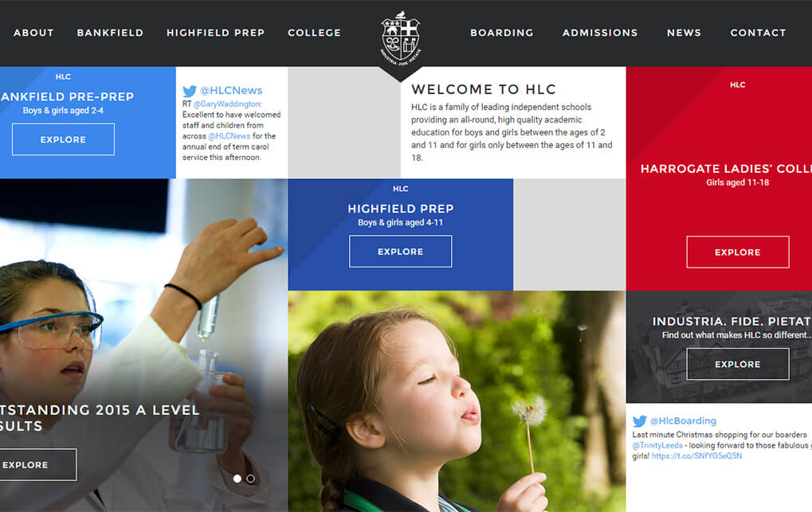Open the About menu item
The height and width of the screenshot is (512, 812).
tap(33, 33)
